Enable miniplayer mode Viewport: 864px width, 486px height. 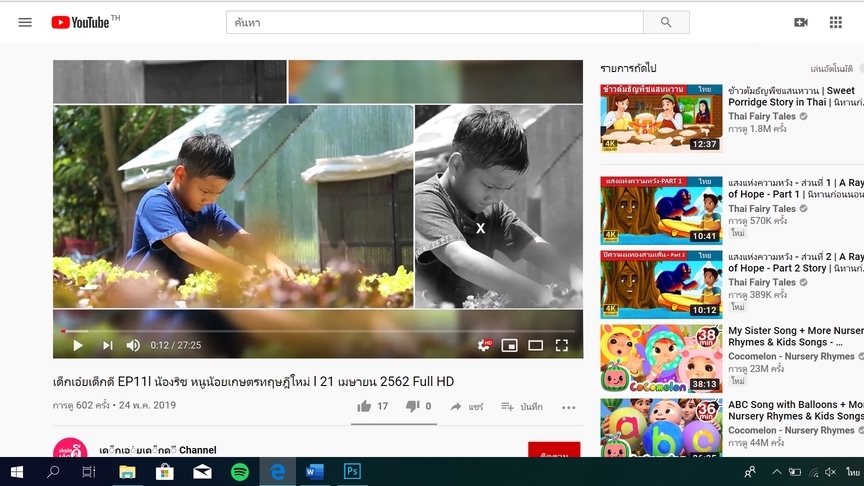pyautogui.click(x=509, y=345)
